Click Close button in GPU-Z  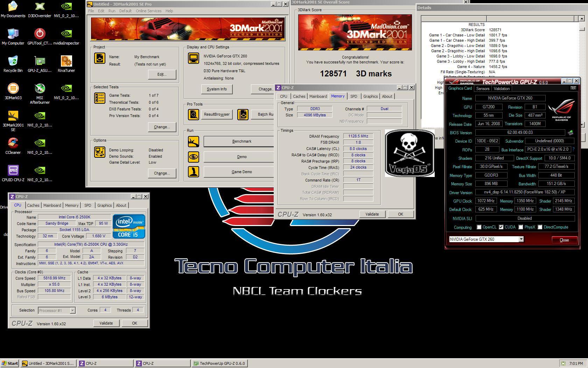pos(564,240)
